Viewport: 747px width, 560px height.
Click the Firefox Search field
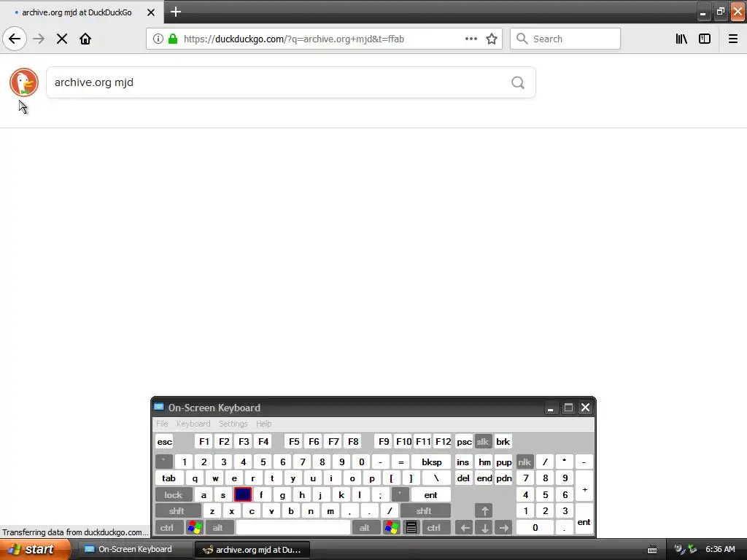(x=565, y=39)
